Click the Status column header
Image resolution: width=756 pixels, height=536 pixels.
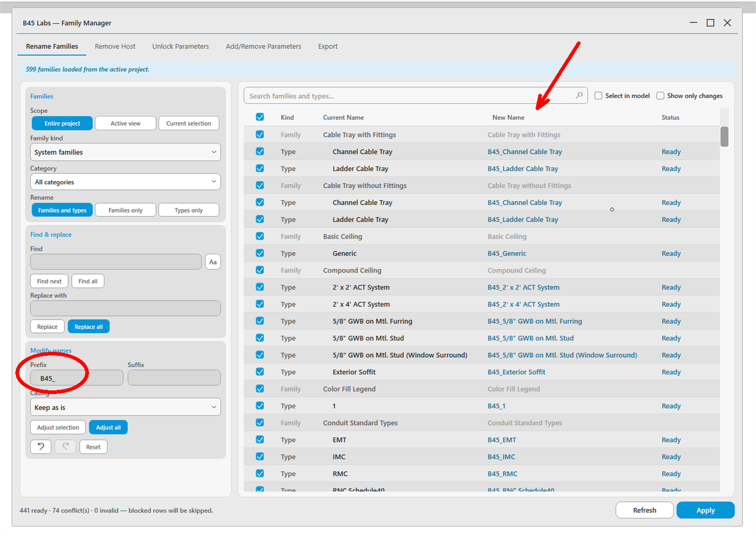670,117
